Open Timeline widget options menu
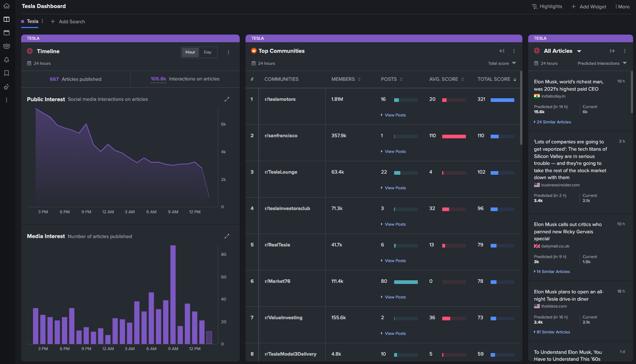Viewport: 636px width, 364px height. click(x=228, y=52)
